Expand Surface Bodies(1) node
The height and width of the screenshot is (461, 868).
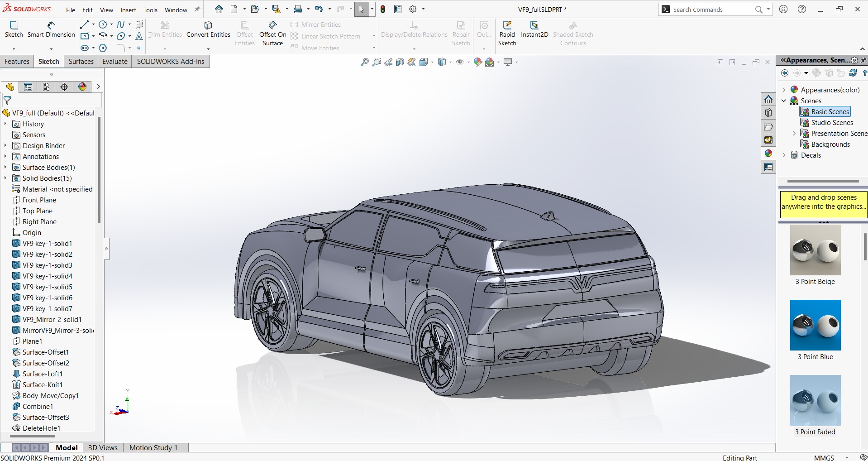coord(5,167)
